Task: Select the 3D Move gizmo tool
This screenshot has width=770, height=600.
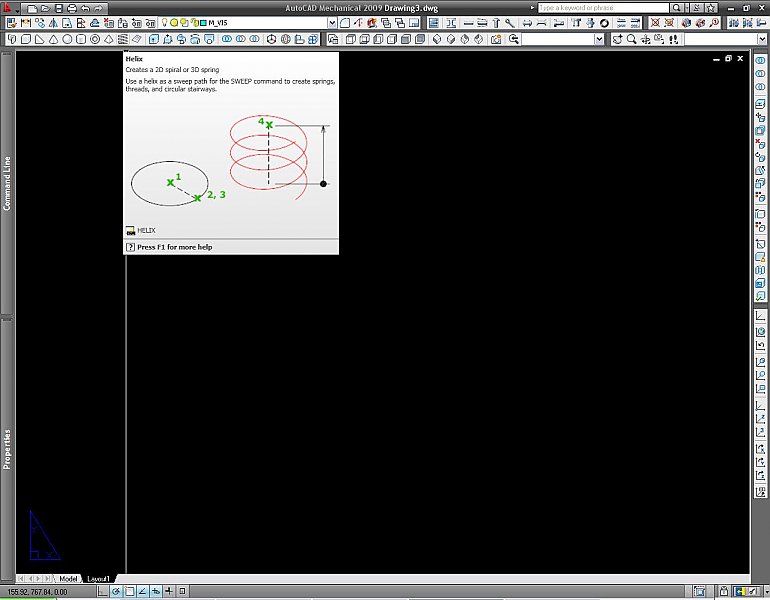Action: tap(271, 39)
